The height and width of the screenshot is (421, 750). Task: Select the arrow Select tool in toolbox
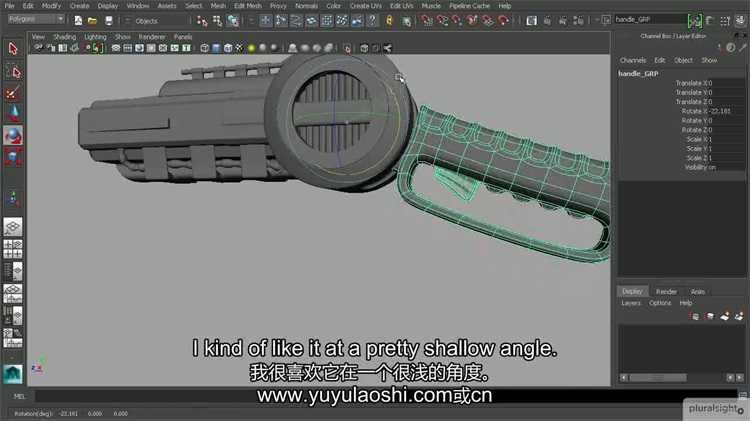pos(14,48)
